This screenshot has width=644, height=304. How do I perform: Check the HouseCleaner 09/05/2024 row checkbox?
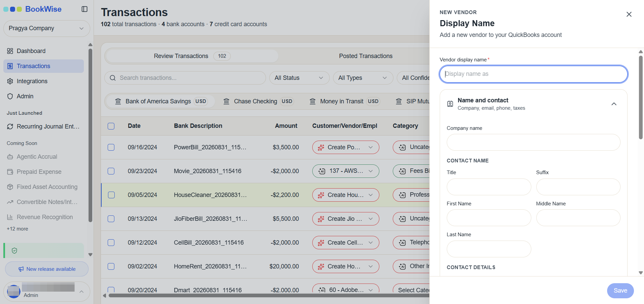coord(111,195)
